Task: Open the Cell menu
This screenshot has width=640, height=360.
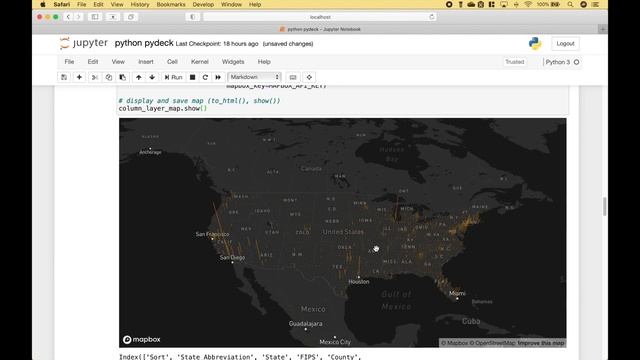Action: 172,62
